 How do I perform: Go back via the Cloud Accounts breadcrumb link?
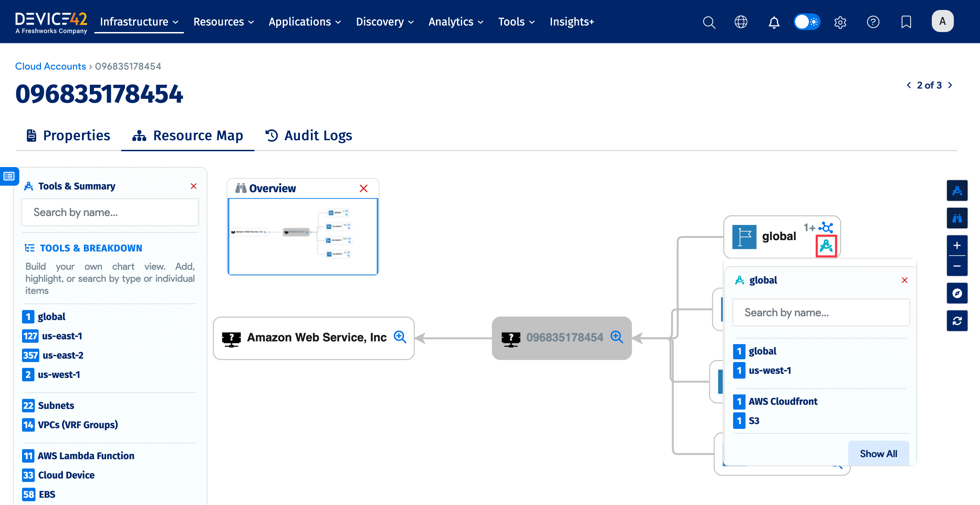50,66
